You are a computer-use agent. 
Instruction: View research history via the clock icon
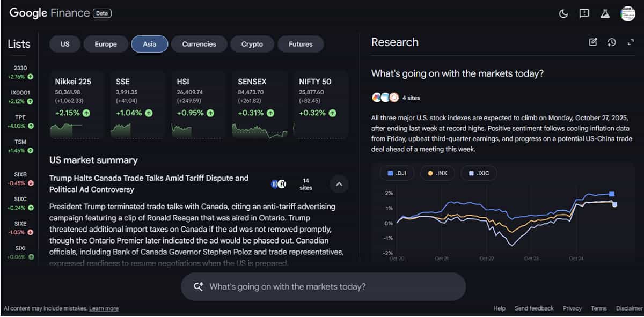(x=612, y=42)
